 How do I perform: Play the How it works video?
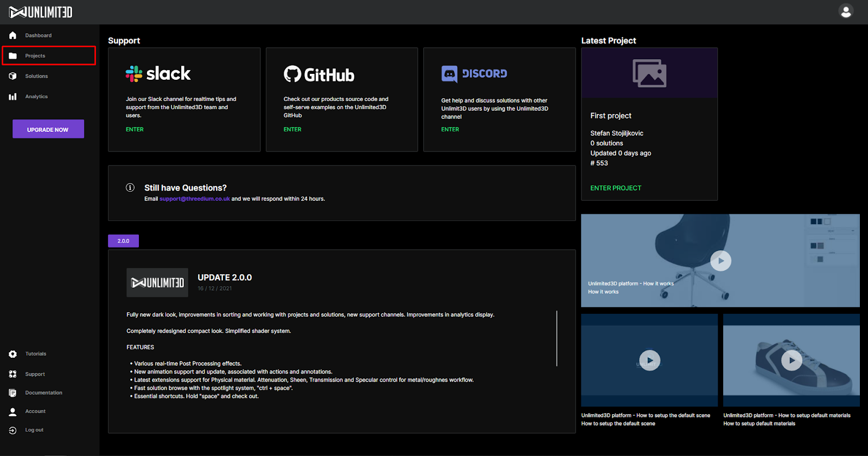[x=720, y=261]
